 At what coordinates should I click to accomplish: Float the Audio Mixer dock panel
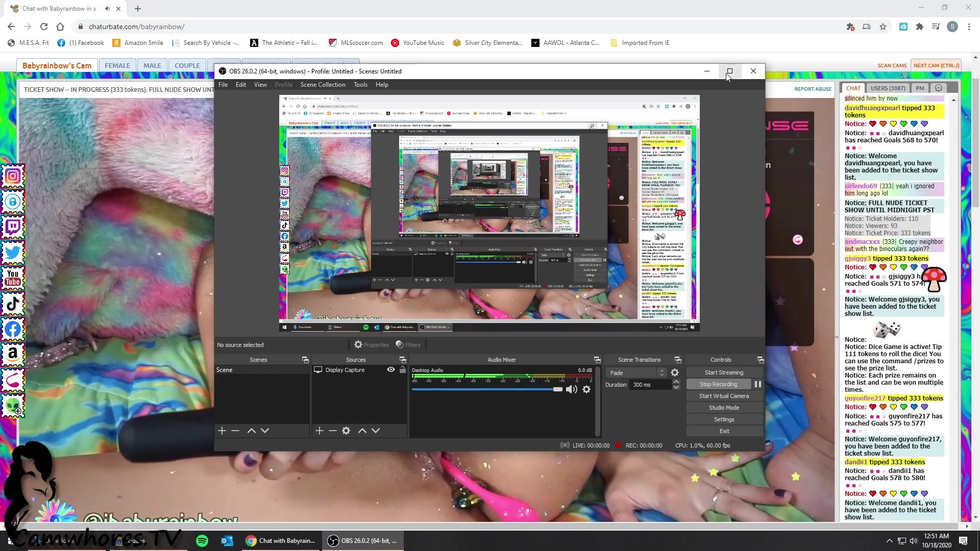pyautogui.click(x=597, y=360)
